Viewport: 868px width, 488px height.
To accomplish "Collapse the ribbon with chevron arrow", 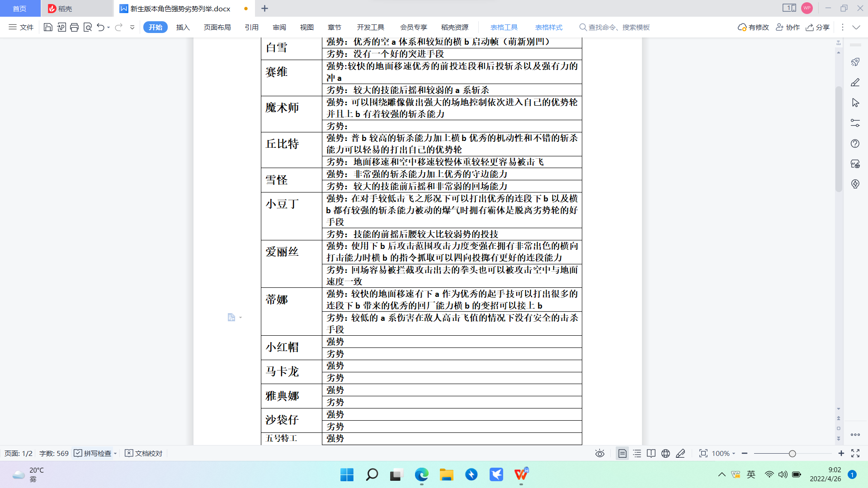I will coord(856,27).
